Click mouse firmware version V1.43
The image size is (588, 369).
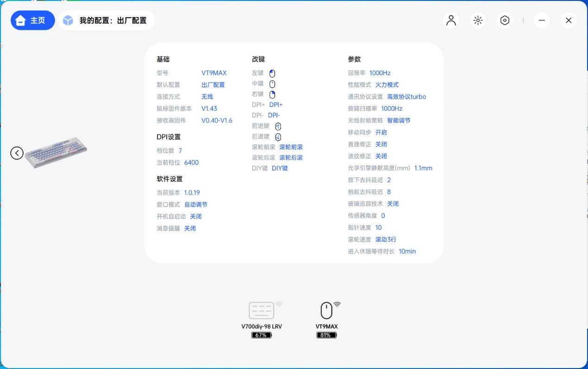pos(209,108)
